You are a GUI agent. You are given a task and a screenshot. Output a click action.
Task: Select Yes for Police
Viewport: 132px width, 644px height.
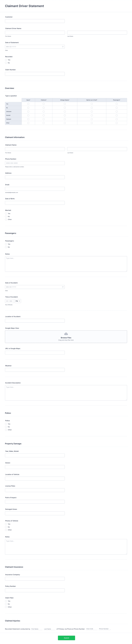tap(6, 424)
